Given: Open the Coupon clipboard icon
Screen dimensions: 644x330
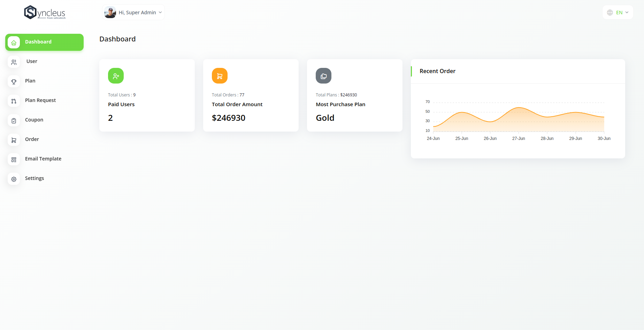Looking at the screenshot, I should [14, 120].
